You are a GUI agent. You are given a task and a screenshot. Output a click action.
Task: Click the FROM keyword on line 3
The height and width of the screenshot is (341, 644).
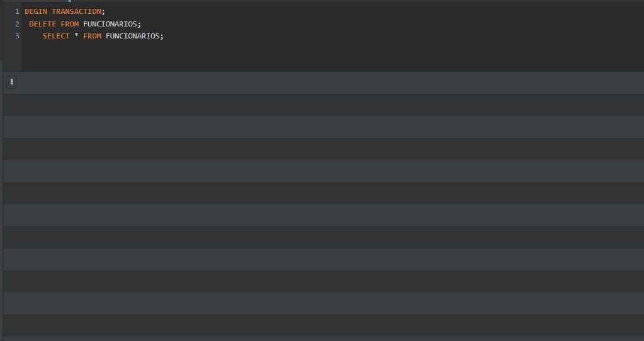[93, 36]
